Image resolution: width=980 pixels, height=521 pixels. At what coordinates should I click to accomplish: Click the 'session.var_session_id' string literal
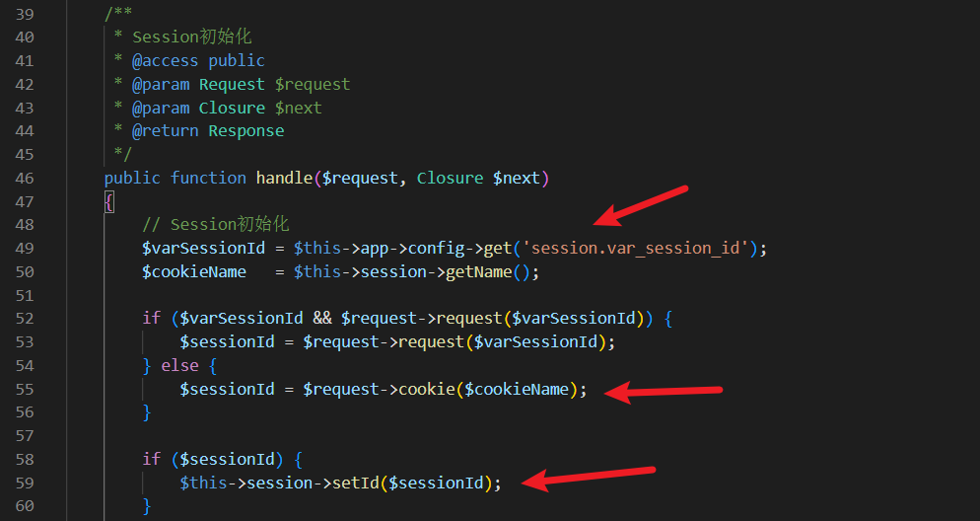click(635, 249)
